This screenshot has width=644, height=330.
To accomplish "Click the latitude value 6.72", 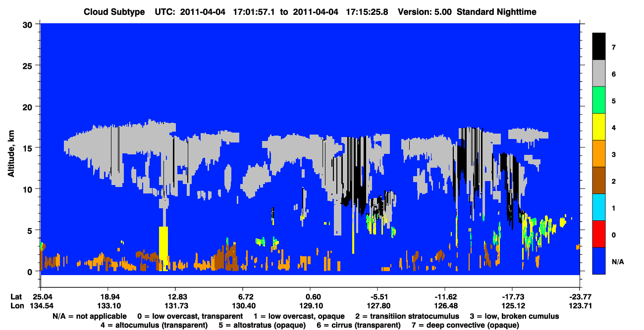I will [243, 297].
